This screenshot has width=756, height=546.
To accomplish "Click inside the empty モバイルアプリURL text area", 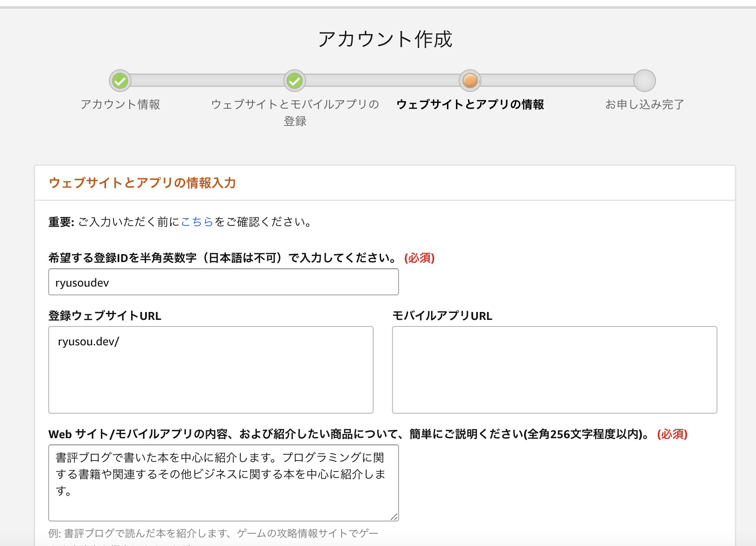I will [554, 370].
